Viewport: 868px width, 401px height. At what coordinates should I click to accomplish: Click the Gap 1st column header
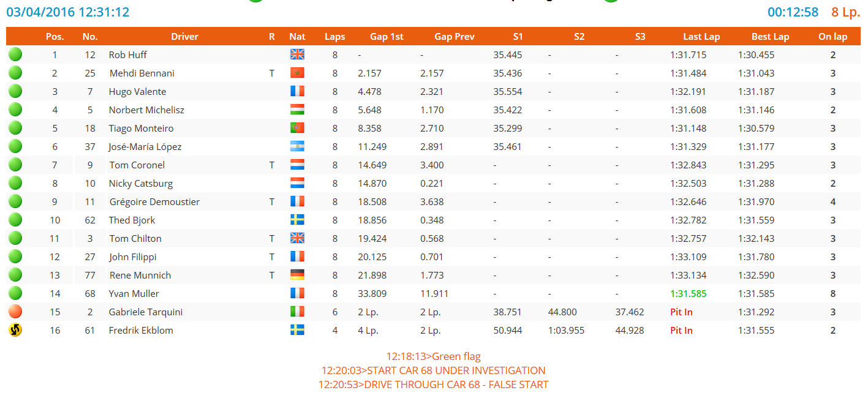tap(387, 37)
